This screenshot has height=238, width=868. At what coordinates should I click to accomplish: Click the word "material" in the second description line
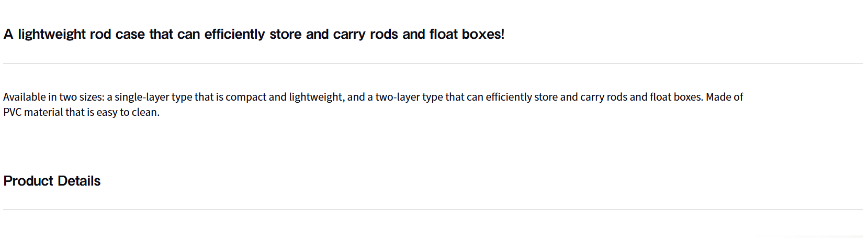tap(43, 112)
